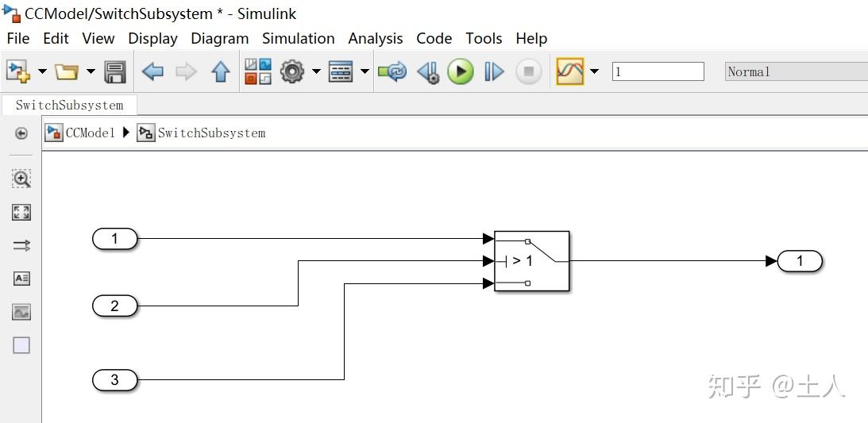Expand the breadcrumb arrow after CCModel
The height and width of the screenshot is (423, 868).
[125, 133]
